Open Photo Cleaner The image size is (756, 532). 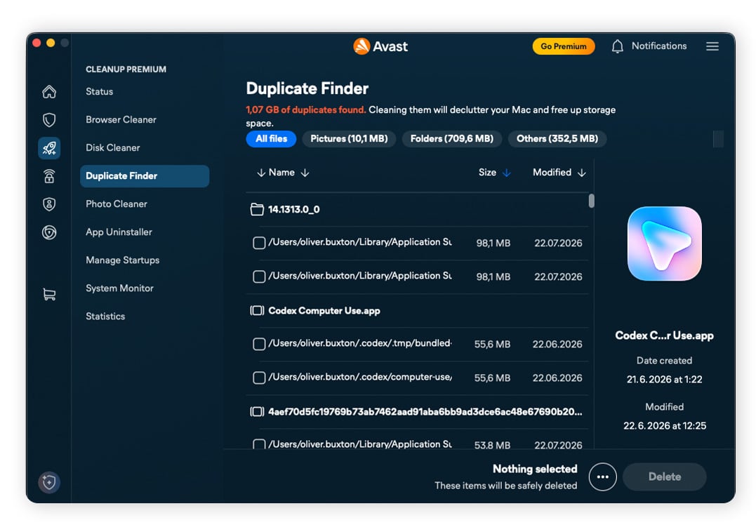[117, 204]
